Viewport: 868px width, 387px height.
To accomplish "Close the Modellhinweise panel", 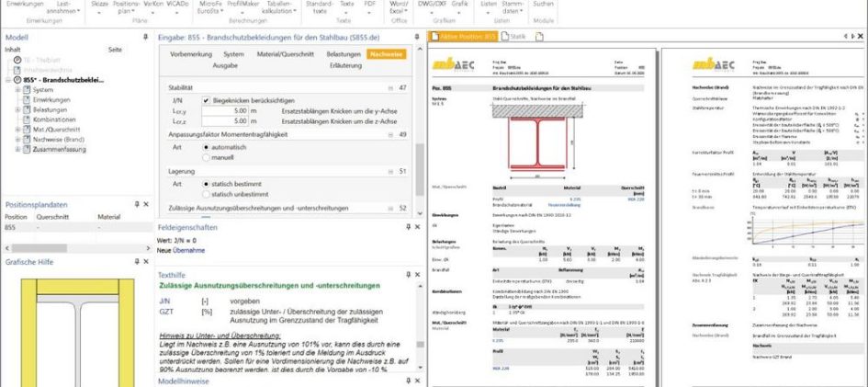I will pos(417,381).
